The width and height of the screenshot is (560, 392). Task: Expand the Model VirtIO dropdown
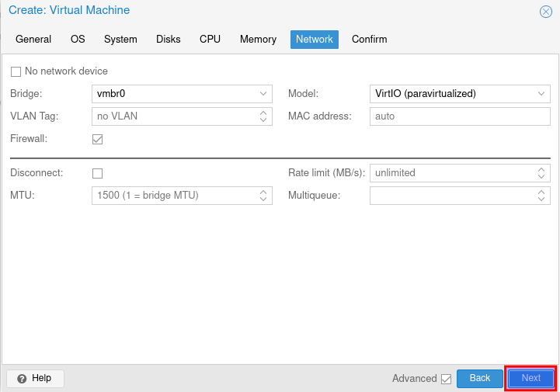(x=541, y=94)
